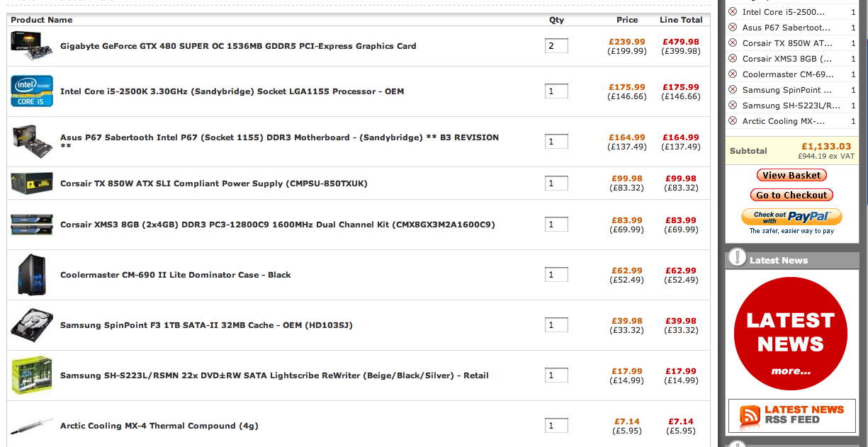Screen dimensions: 868x447
Task: Click the Intel Core i5 product thumbnail
Action: point(32,91)
